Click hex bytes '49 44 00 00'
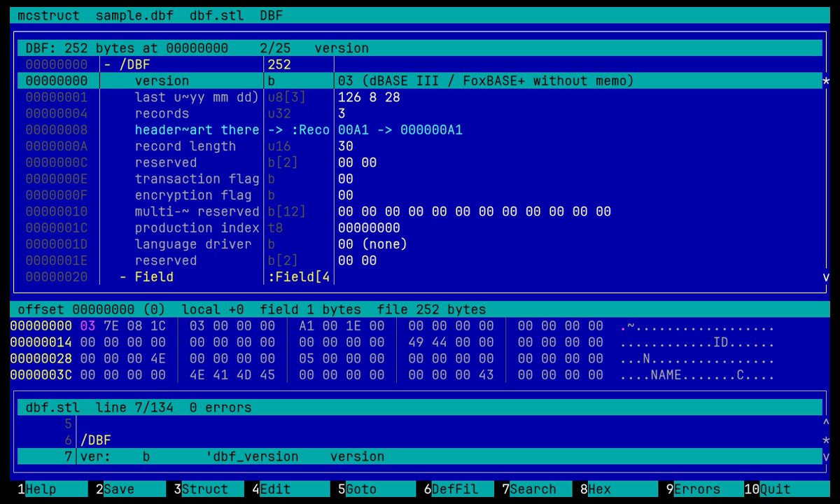 click(x=451, y=342)
